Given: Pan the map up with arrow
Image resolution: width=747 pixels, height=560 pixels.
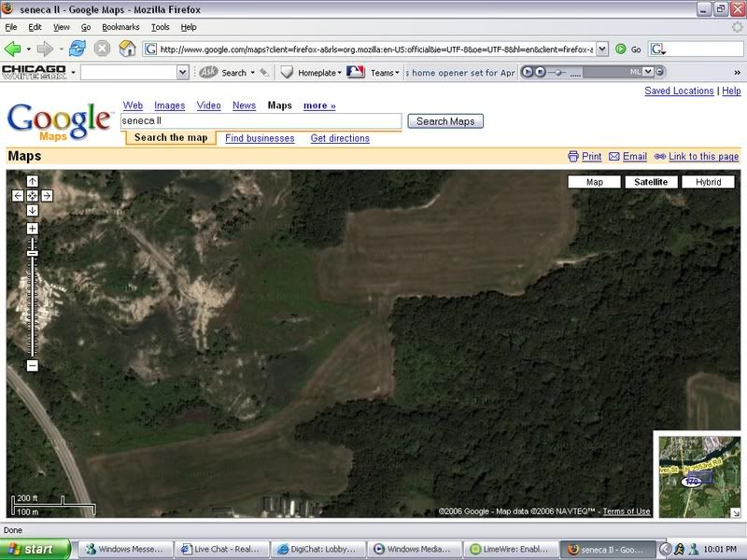Looking at the screenshot, I should [33, 181].
